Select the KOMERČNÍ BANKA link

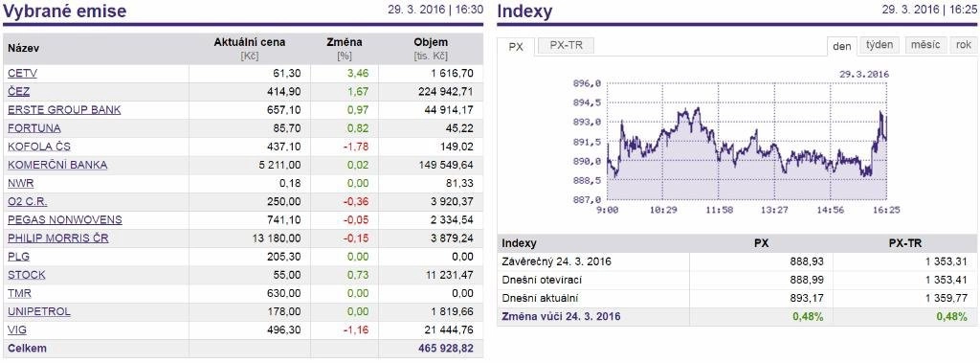(57, 166)
